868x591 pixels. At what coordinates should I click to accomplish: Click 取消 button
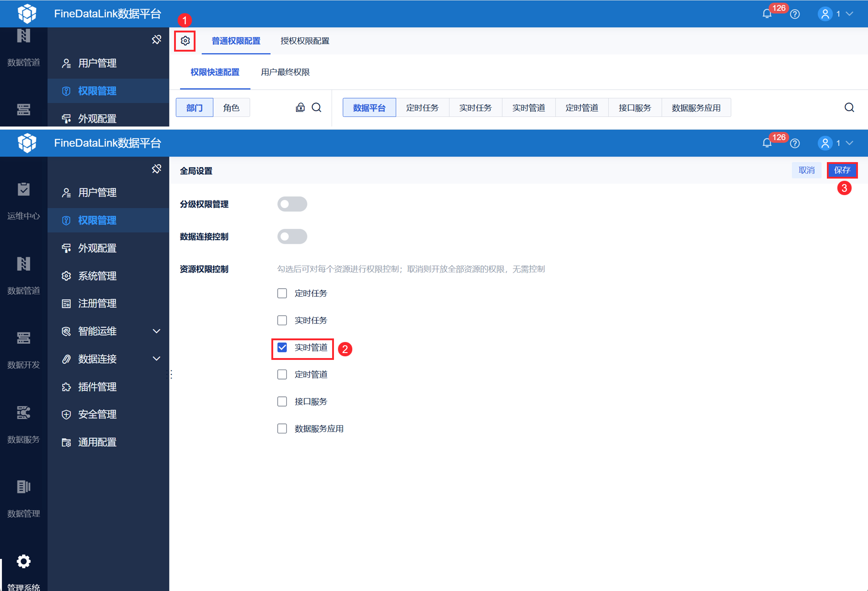[807, 170]
